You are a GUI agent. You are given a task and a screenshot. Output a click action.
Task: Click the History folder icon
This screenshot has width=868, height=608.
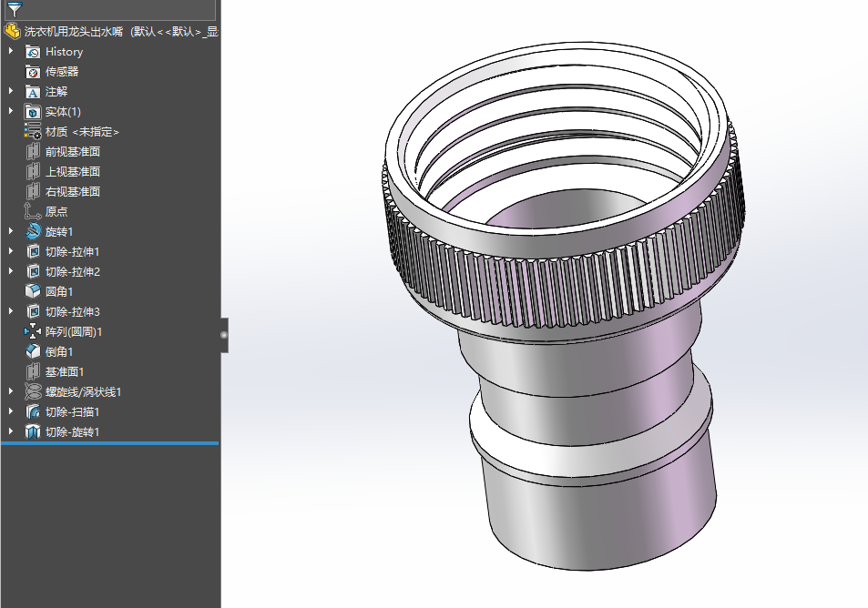(x=33, y=52)
